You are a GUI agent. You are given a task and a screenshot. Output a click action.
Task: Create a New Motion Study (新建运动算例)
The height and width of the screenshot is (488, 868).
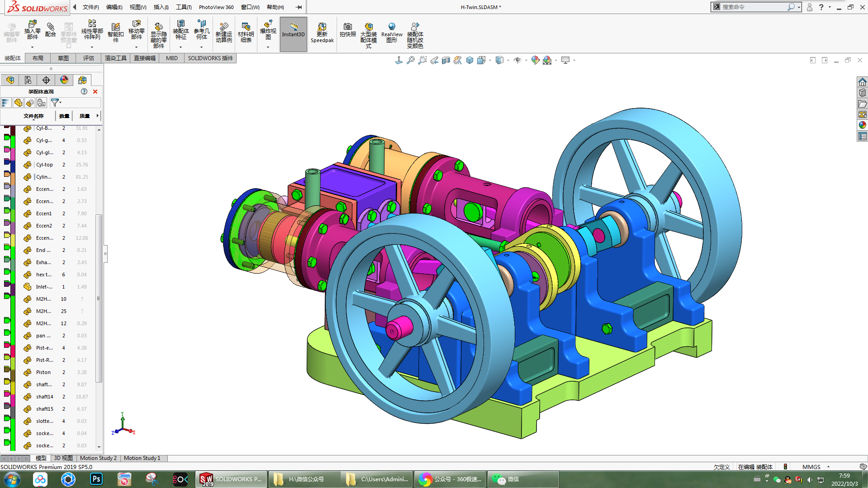point(223,33)
